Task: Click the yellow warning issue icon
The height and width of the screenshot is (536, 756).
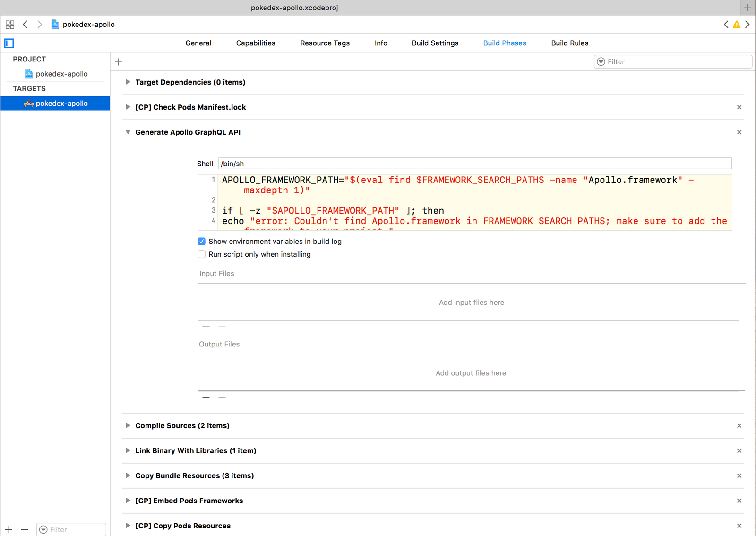Action: tap(736, 25)
